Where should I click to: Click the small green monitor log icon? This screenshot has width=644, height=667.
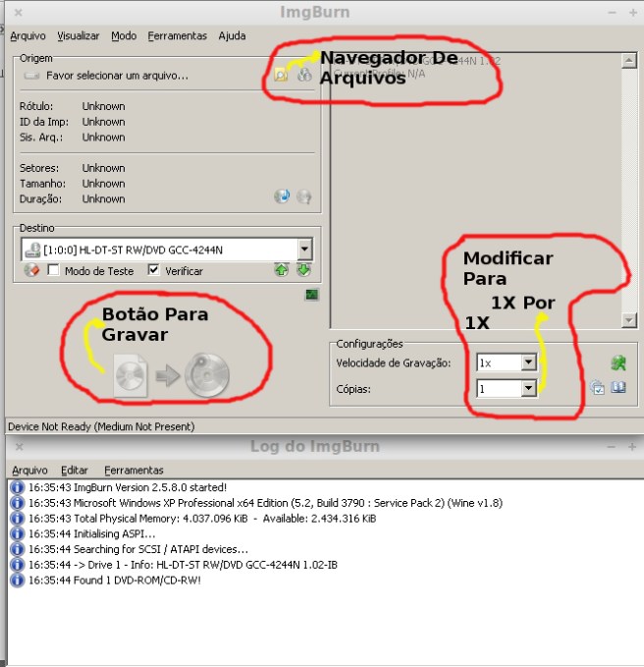click(x=311, y=294)
